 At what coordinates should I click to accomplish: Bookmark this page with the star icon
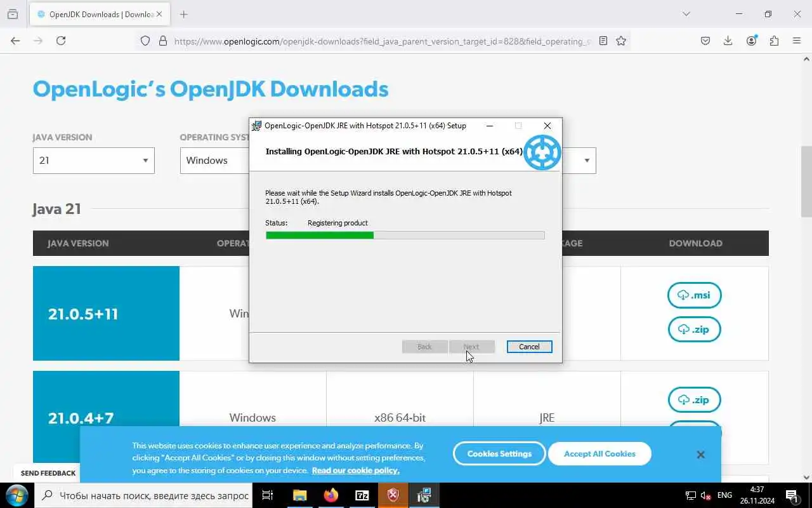tap(621, 41)
